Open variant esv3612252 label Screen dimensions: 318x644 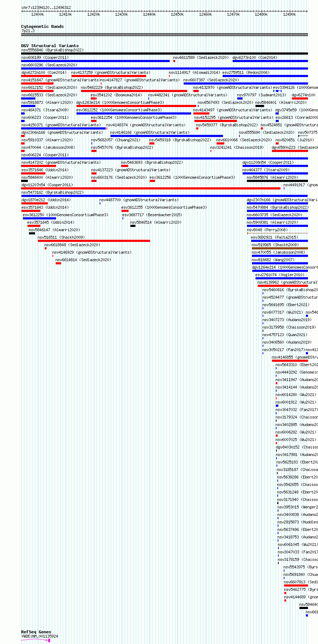119,110
